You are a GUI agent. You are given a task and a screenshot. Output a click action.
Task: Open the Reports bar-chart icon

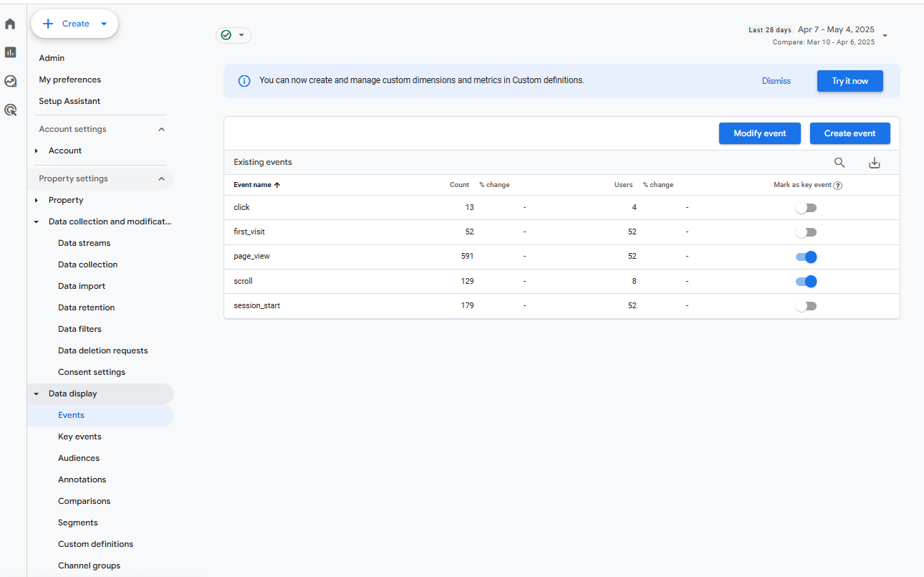coord(10,52)
